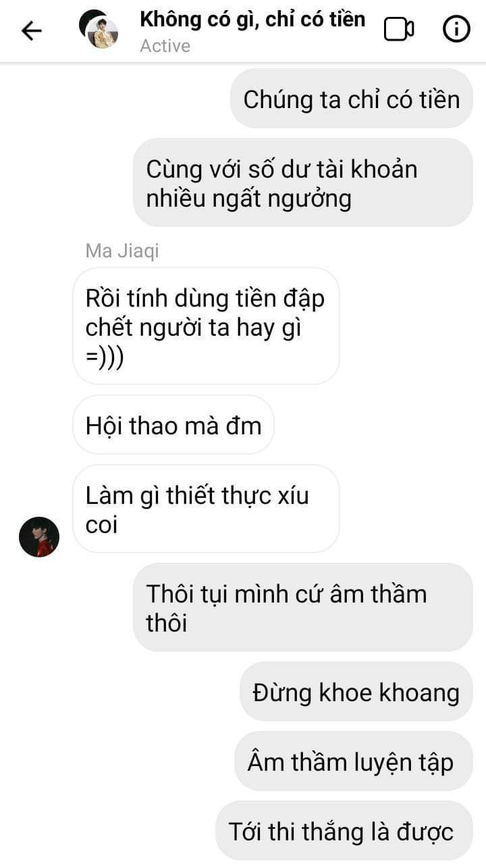This screenshot has width=486, height=868.
Task: Go back using the arrow icon
Action: coord(31,30)
